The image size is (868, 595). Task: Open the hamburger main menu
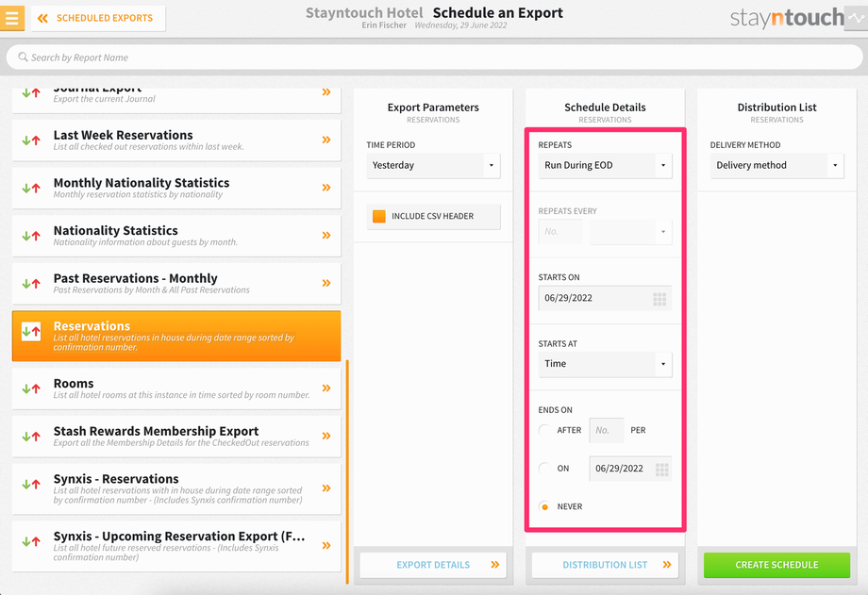coord(11,18)
